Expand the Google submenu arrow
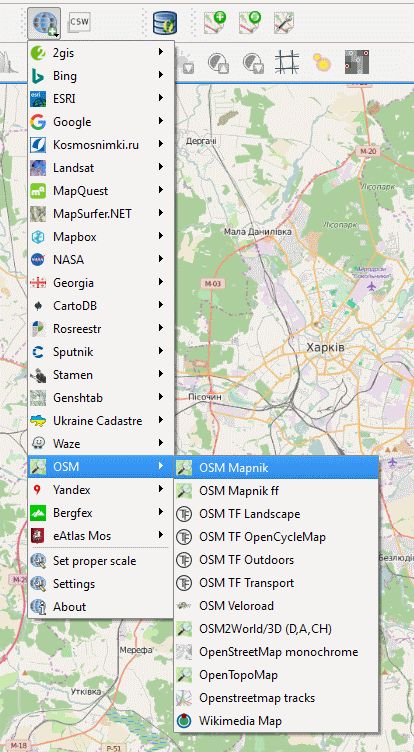 point(161,121)
